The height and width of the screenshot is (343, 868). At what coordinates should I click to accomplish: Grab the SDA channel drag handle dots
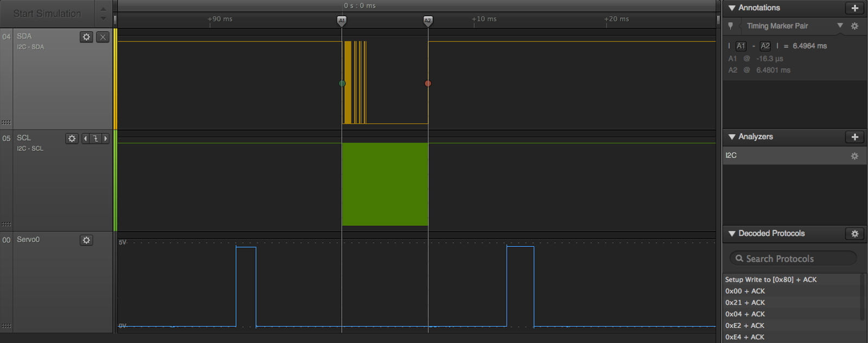coord(7,122)
